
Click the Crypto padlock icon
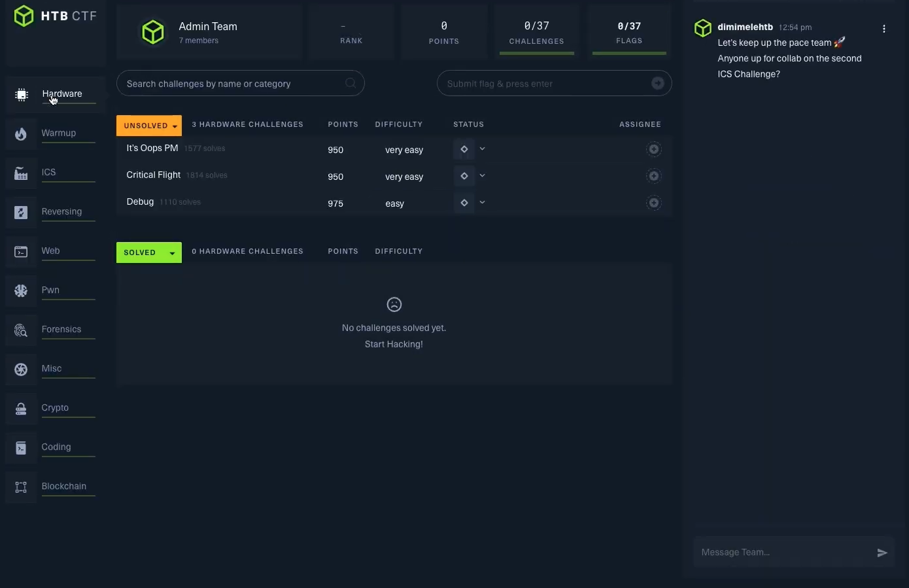click(x=21, y=409)
